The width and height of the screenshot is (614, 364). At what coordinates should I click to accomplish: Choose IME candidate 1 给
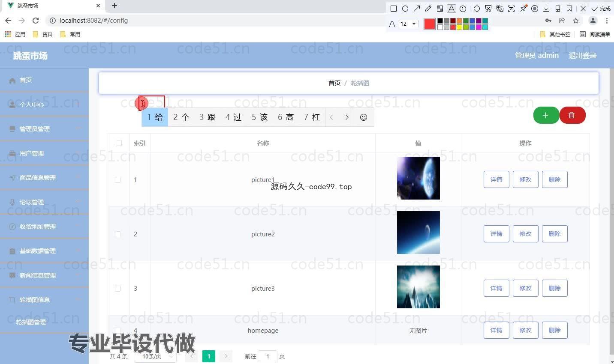coord(155,117)
